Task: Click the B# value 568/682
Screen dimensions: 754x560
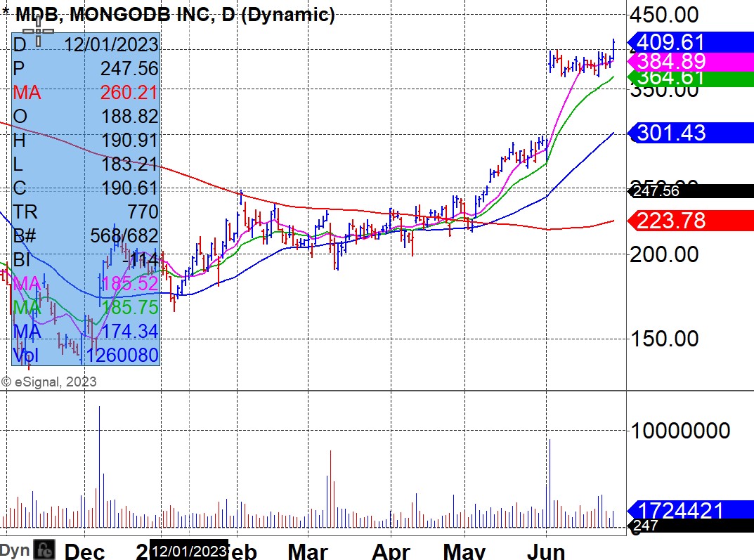Action: [124, 236]
